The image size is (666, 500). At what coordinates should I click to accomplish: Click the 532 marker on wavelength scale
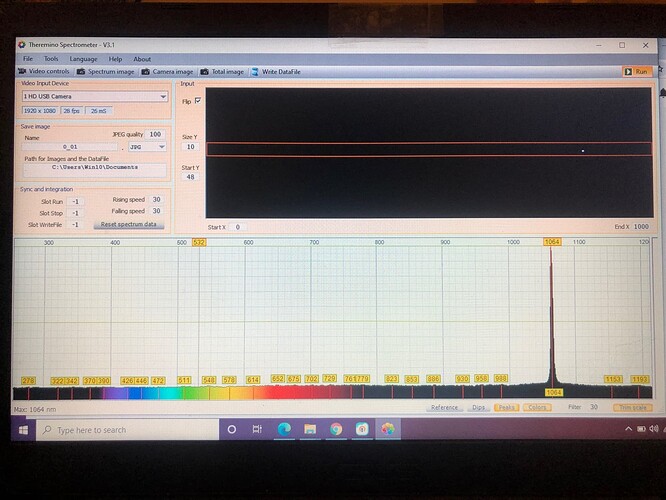pos(199,242)
